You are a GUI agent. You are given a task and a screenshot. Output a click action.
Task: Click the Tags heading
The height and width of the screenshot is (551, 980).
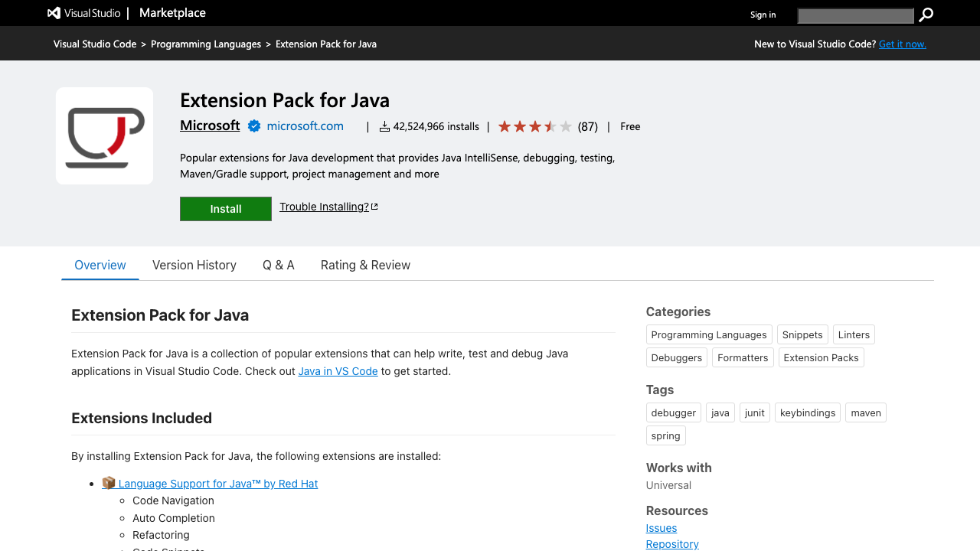(660, 390)
